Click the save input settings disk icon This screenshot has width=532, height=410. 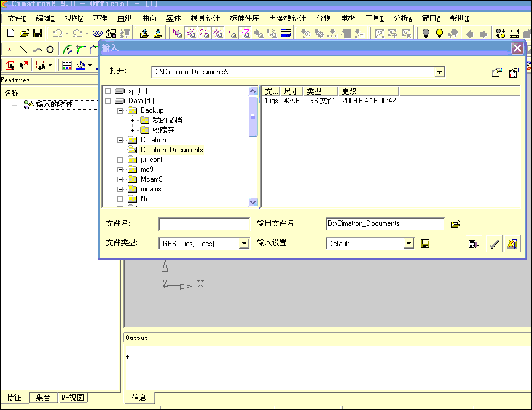(x=425, y=244)
